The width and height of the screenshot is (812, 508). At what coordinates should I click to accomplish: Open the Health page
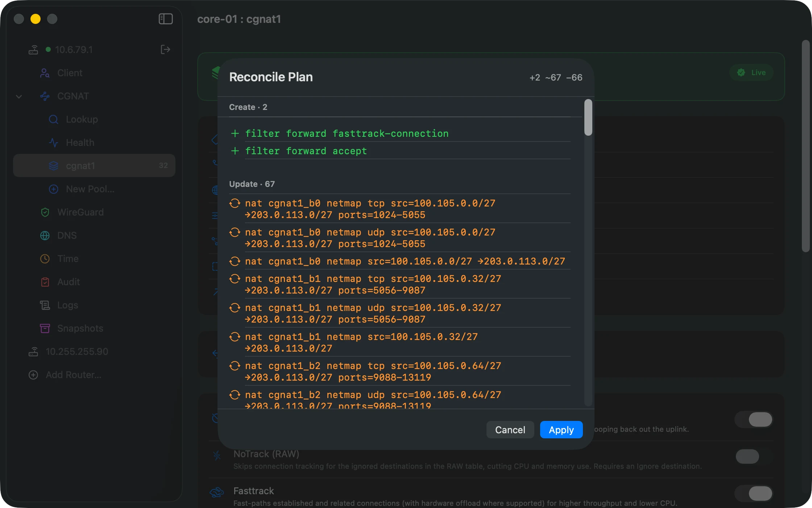(94, 143)
